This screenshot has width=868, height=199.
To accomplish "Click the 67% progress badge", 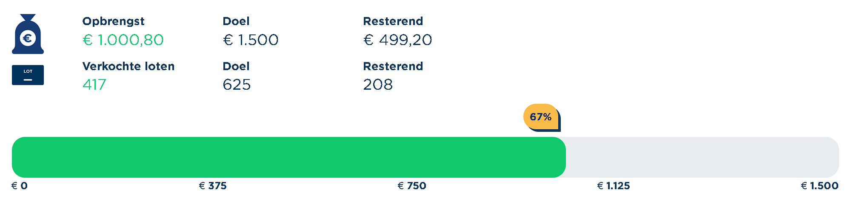I will [541, 117].
